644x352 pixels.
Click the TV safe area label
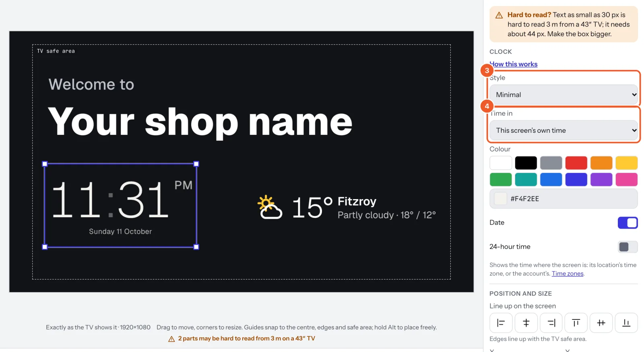(x=56, y=51)
